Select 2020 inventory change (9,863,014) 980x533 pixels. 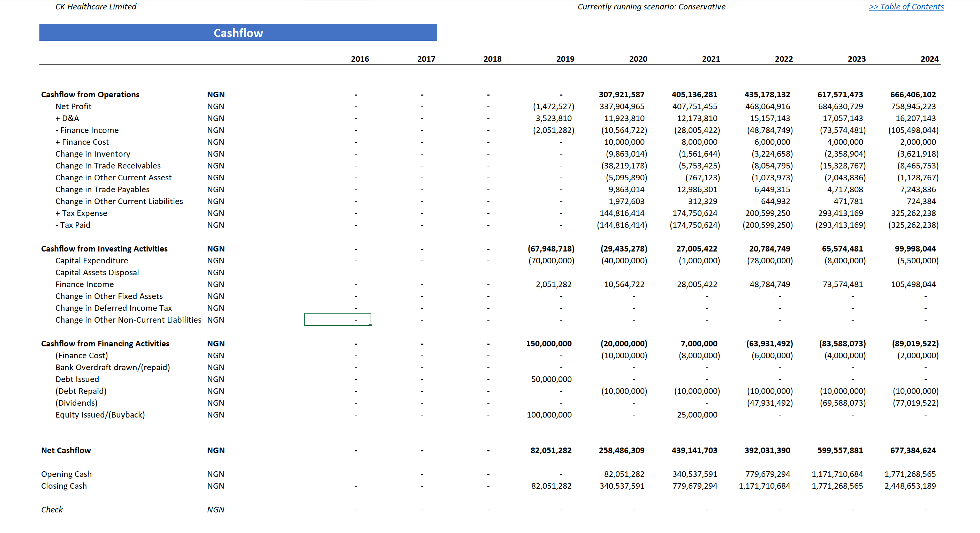tap(626, 153)
